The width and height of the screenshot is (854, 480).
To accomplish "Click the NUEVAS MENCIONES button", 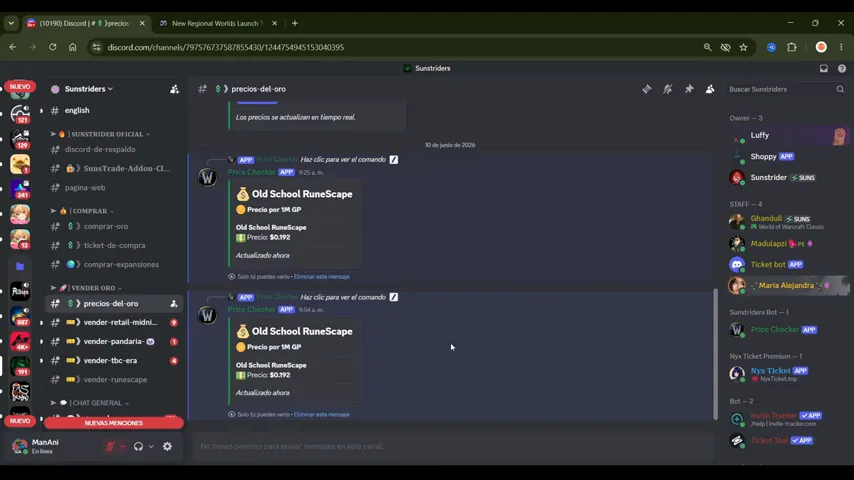I will [113, 423].
